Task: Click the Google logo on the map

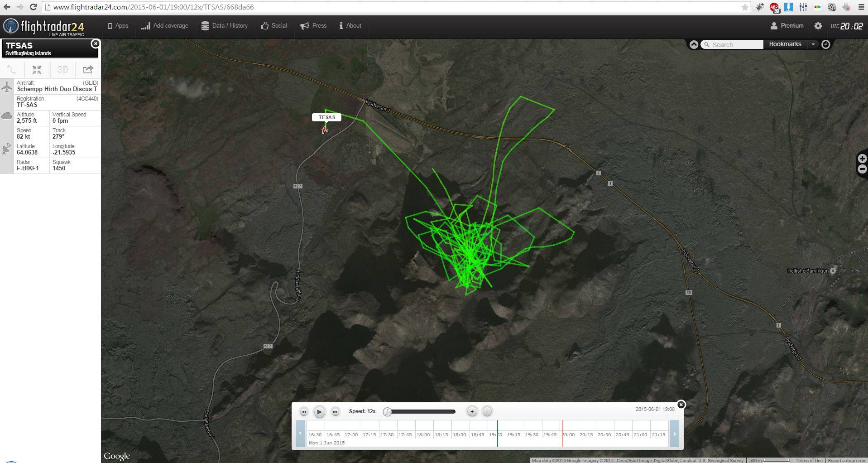Action: (x=117, y=456)
